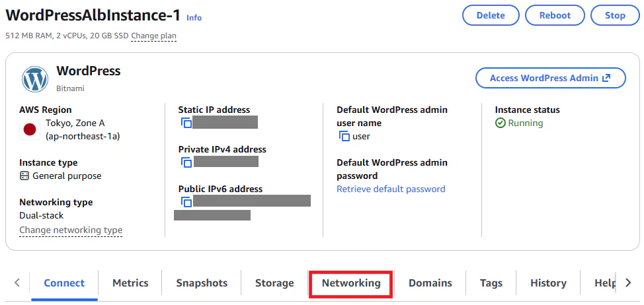
Task: Click the WordPressAlbInstance-1 title
Action: tap(93, 16)
